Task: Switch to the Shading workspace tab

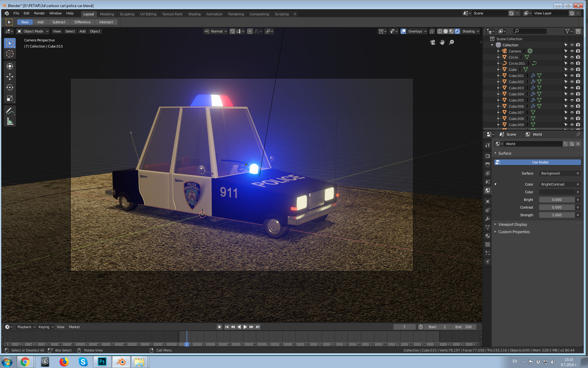Action: tap(194, 14)
